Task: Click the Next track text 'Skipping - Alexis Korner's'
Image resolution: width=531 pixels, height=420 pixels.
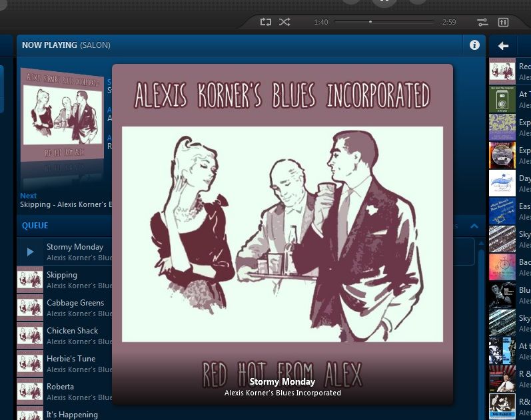Action: tap(66, 204)
